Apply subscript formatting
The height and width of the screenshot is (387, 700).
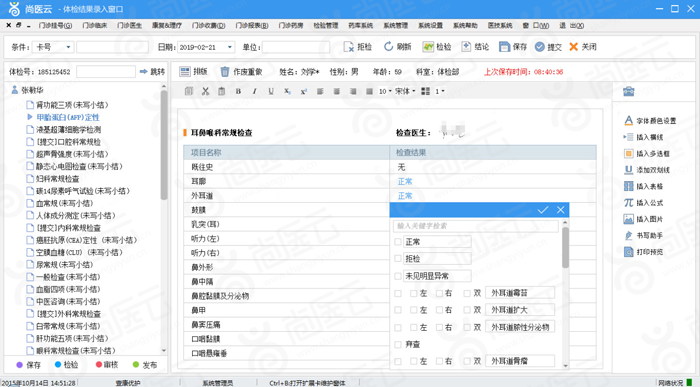click(287, 91)
